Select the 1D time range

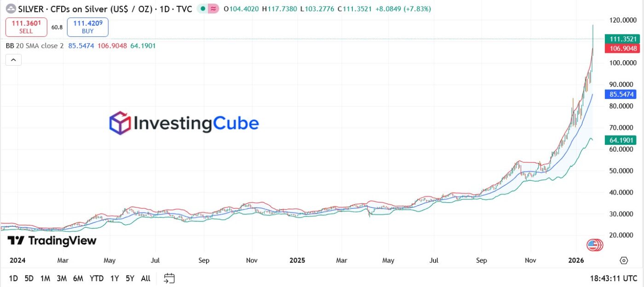pyautogui.click(x=13, y=278)
